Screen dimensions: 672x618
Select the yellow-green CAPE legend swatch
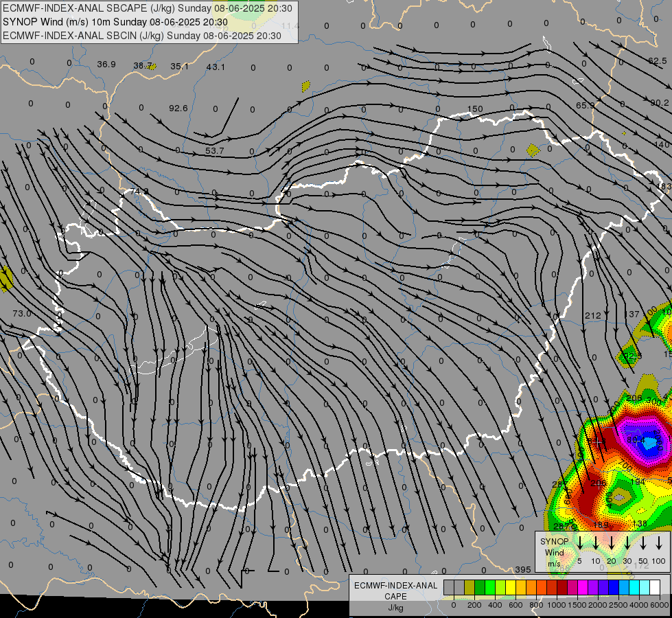pyautogui.click(x=500, y=588)
